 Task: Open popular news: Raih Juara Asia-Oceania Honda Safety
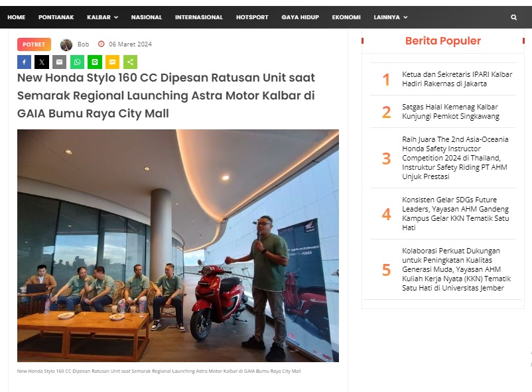pyautogui.click(x=455, y=158)
